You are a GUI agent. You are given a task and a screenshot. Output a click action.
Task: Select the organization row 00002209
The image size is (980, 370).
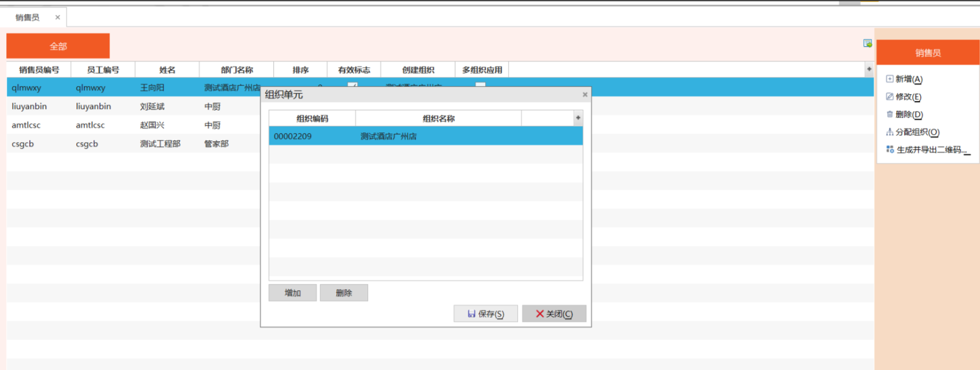[x=425, y=137]
